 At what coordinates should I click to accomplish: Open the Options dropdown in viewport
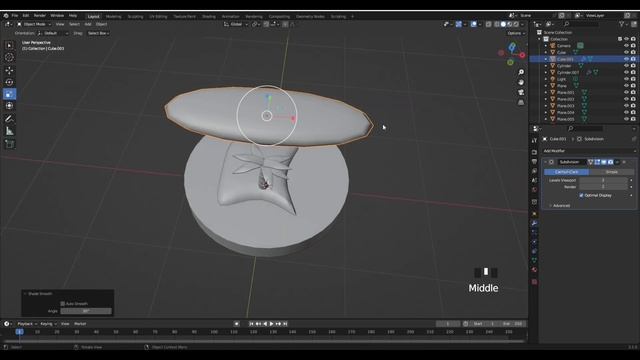pyautogui.click(x=516, y=33)
